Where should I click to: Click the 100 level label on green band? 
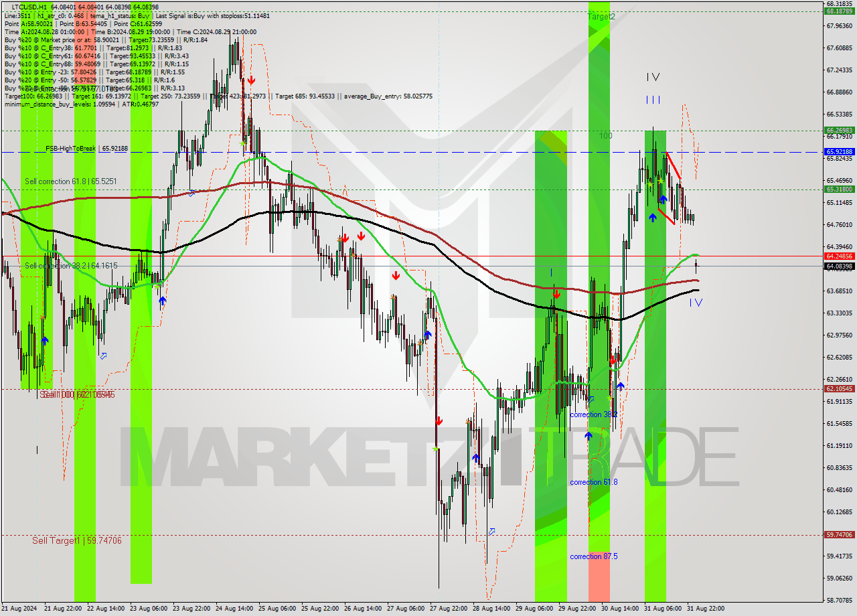[x=605, y=136]
